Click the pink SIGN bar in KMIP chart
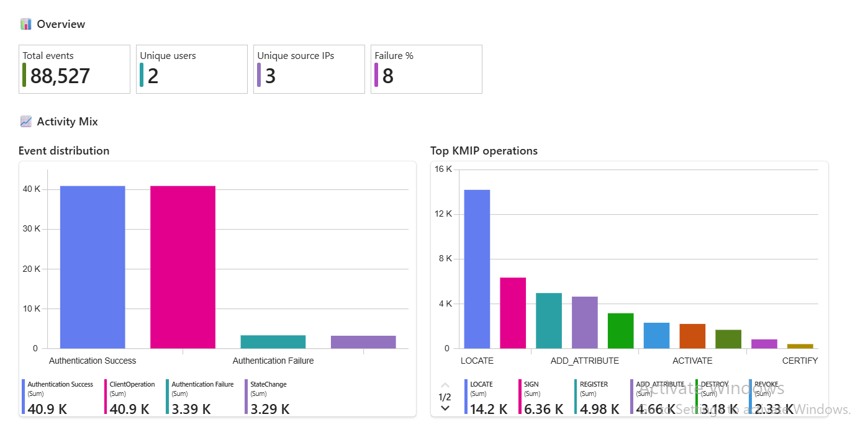The width and height of the screenshot is (868, 427). pyautogui.click(x=513, y=313)
